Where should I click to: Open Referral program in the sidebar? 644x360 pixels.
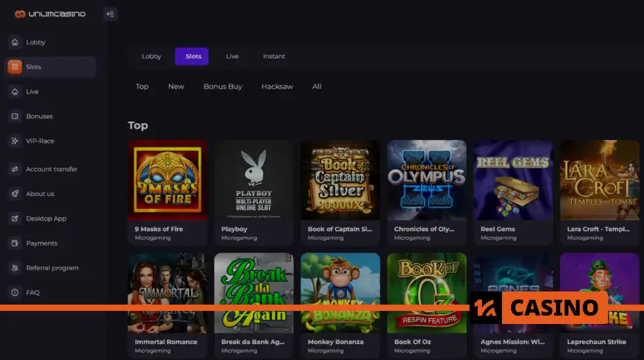(x=52, y=268)
